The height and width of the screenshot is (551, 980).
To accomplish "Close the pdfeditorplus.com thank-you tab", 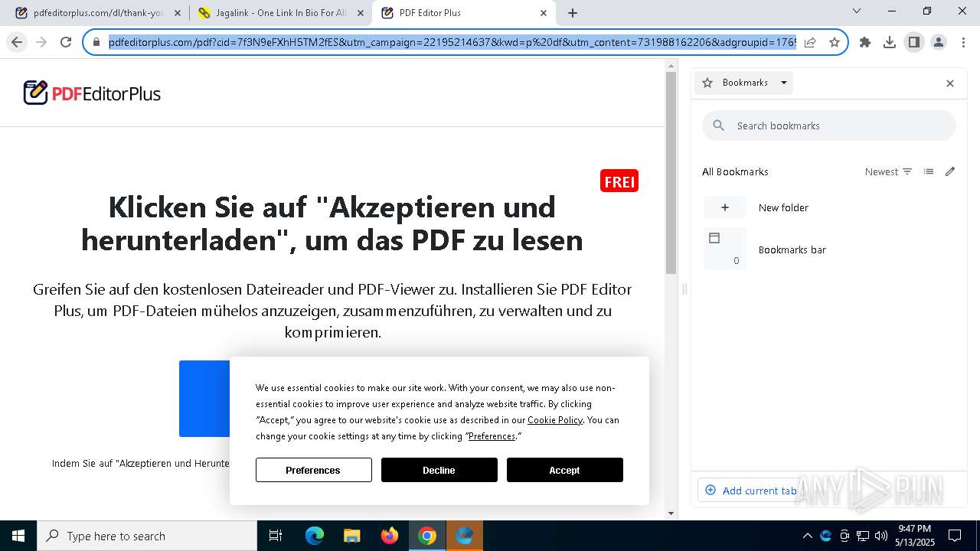I will [x=177, y=13].
